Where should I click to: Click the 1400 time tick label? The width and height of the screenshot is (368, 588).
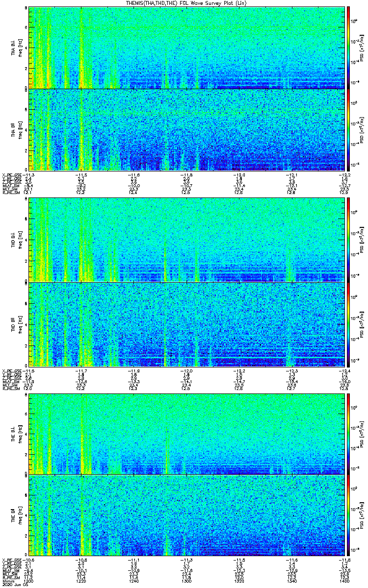click(343, 582)
